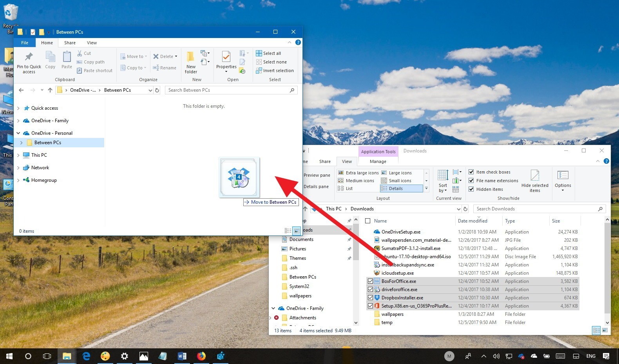Select OneDriveSetup.exe in Downloads

coord(401,232)
